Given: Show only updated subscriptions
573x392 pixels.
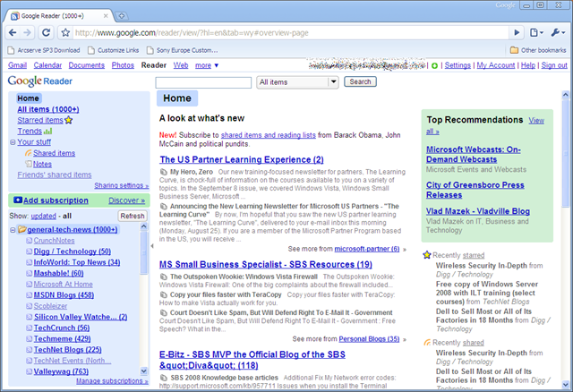Looking at the screenshot, I should (44, 216).
